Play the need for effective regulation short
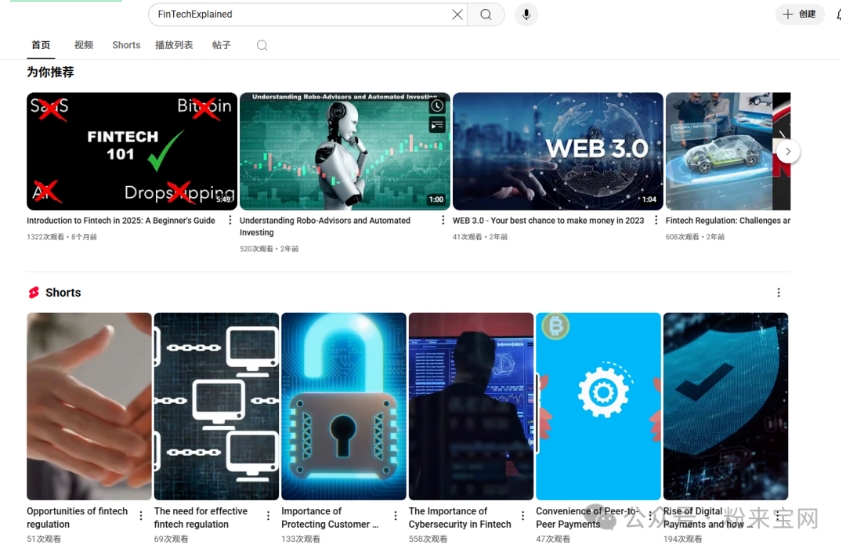The height and width of the screenshot is (546, 841). coord(217,407)
